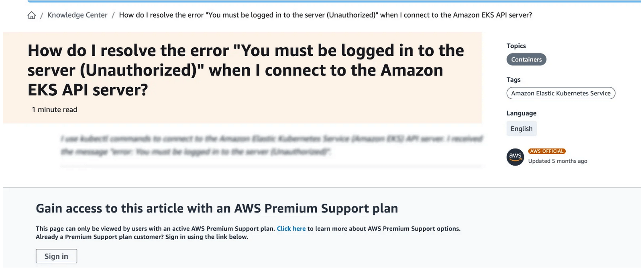This screenshot has width=644, height=270.
Task: Click the home icon in the breadcrumb
Action: (x=31, y=15)
